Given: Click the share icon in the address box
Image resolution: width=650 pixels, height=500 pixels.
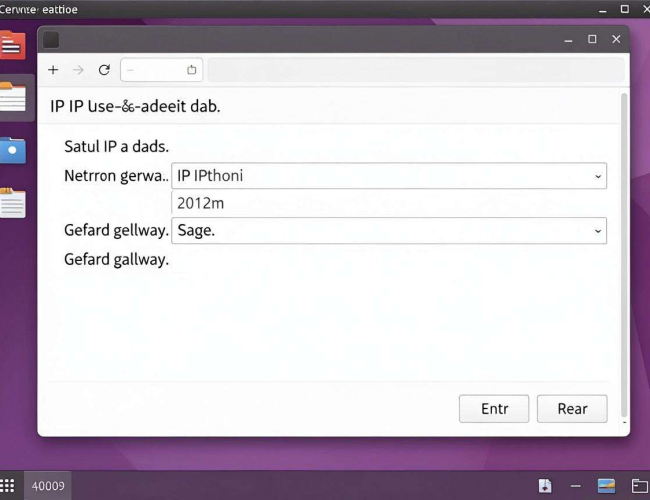Looking at the screenshot, I should tap(191, 70).
